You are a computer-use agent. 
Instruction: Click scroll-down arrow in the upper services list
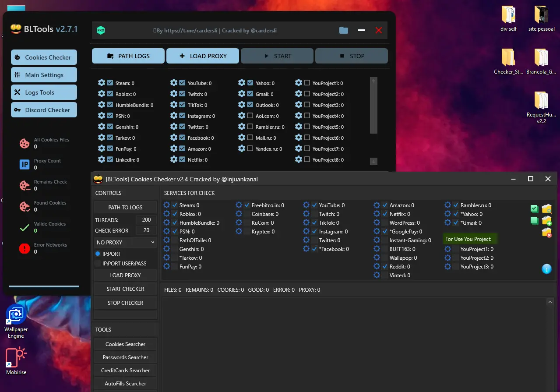[373, 161]
